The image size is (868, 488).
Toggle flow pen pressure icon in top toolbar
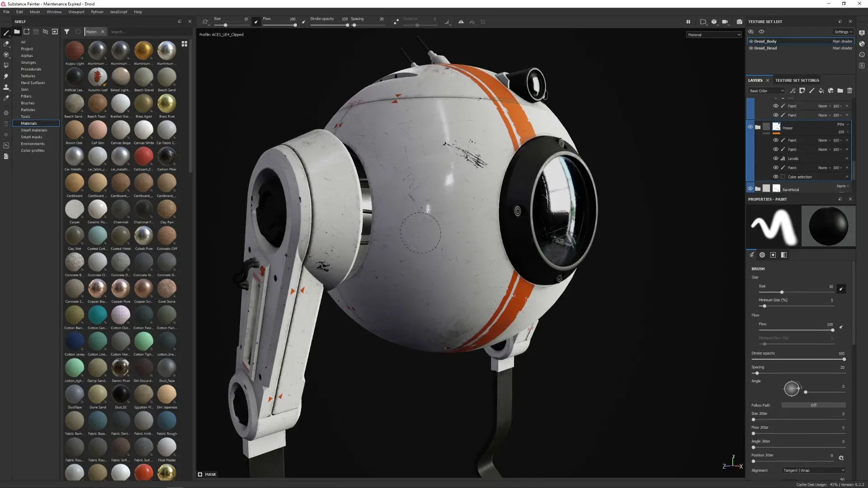pyautogui.click(x=303, y=22)
